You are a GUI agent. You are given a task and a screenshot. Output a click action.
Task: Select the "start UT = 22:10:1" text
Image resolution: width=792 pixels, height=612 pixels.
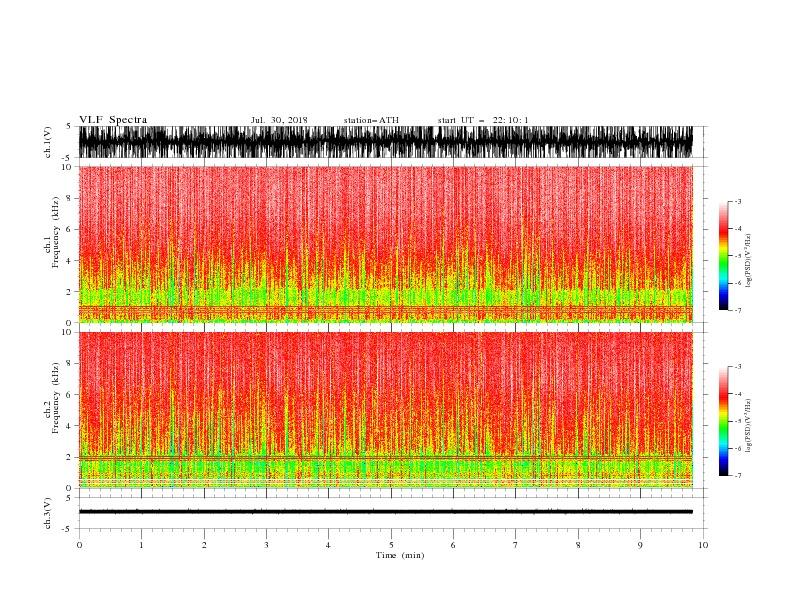[x=483, y=120]
